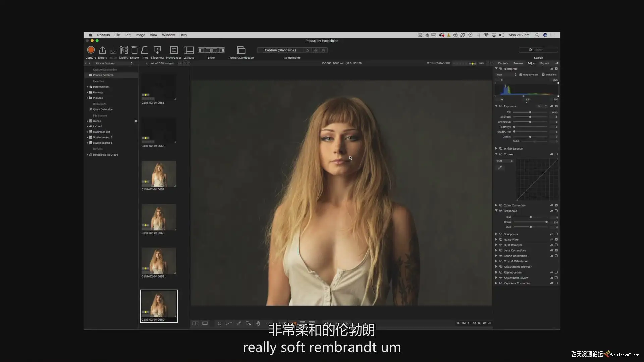Expand the Sharpness section
This screenshot has width=644, height=362.
pos(496,234)
